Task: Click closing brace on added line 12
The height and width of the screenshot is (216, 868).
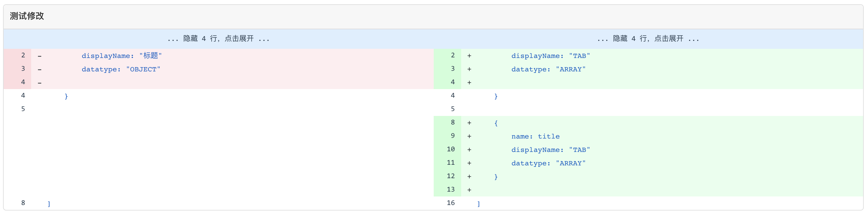Action: tap(496, 177)
